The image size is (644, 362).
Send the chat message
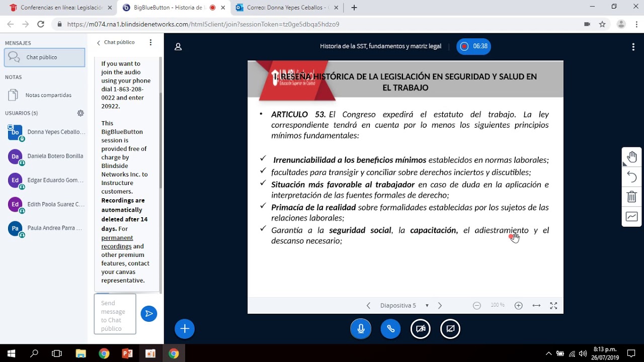[149, 314]
